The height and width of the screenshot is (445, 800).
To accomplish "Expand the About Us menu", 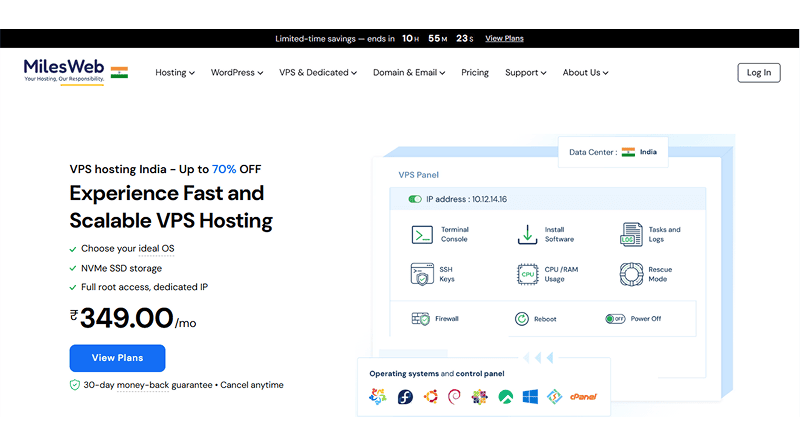I will coord(586,72).
